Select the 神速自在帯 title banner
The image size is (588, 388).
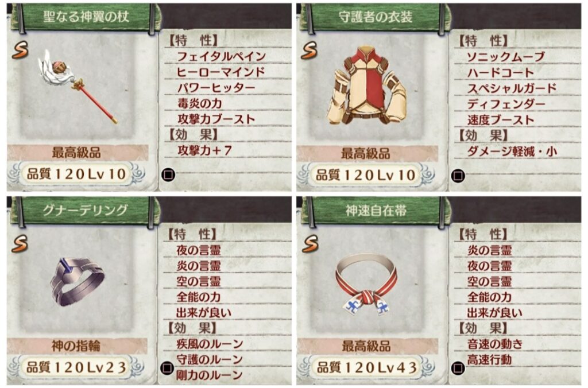point(376,210)
